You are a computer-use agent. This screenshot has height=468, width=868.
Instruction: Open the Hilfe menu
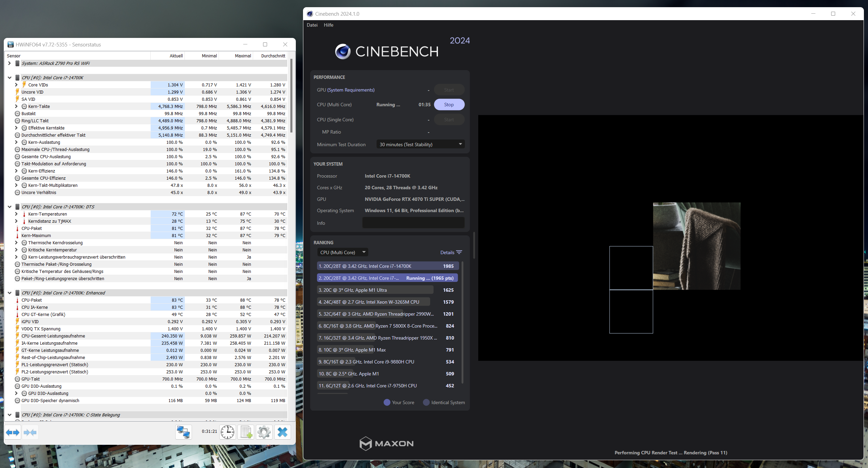click(328, 25)
